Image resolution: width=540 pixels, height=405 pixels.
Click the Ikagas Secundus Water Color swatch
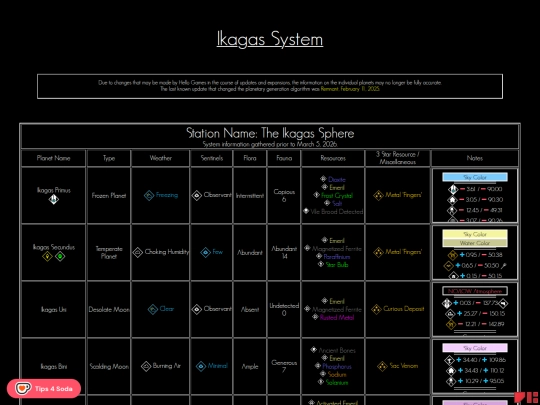click(475, 243)
